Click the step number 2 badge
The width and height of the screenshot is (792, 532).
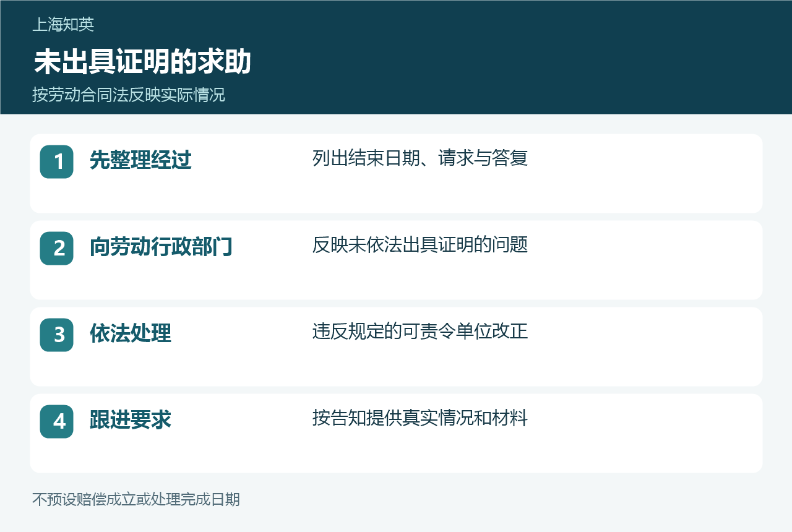point(56,248)
